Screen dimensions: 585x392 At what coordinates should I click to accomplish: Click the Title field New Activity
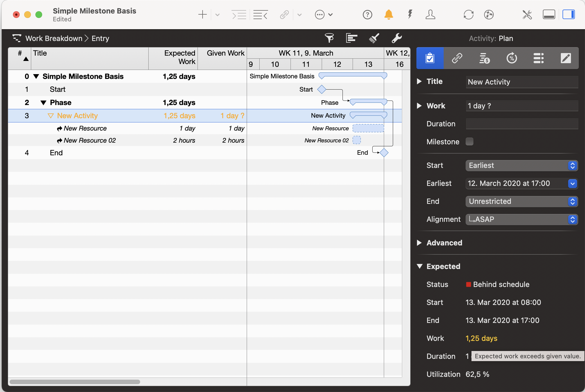tap(521, 82)
